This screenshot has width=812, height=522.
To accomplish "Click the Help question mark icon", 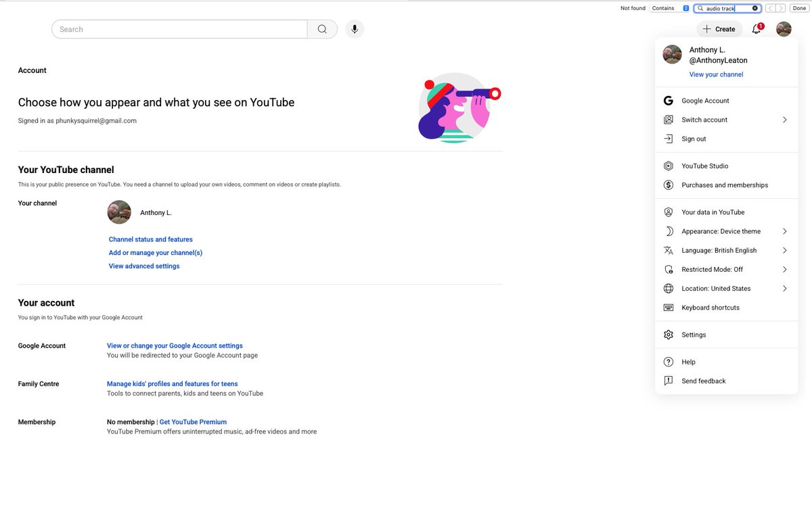I will 669,362.
